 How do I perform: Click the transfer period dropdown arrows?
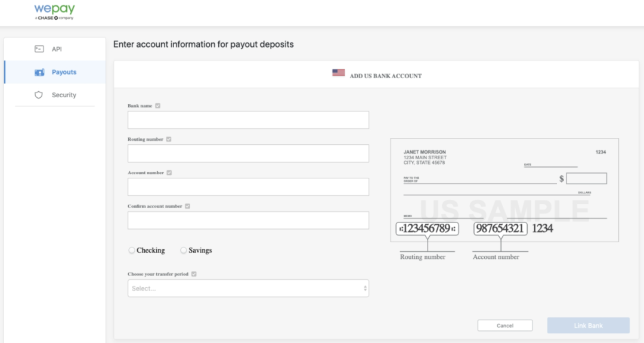pyautogui.click(x=365, y=288)
